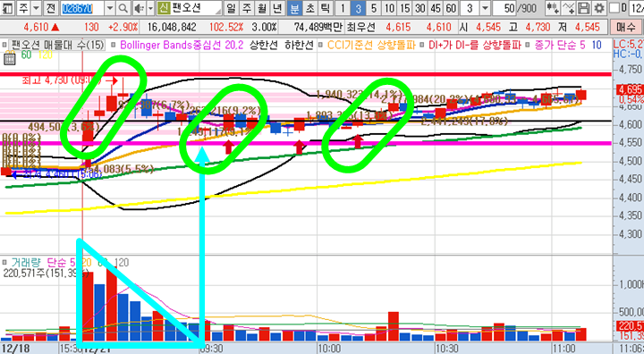The image size is (644, 354).
Task: Choose the 60 minute interval button
Action: coord(451,8)
